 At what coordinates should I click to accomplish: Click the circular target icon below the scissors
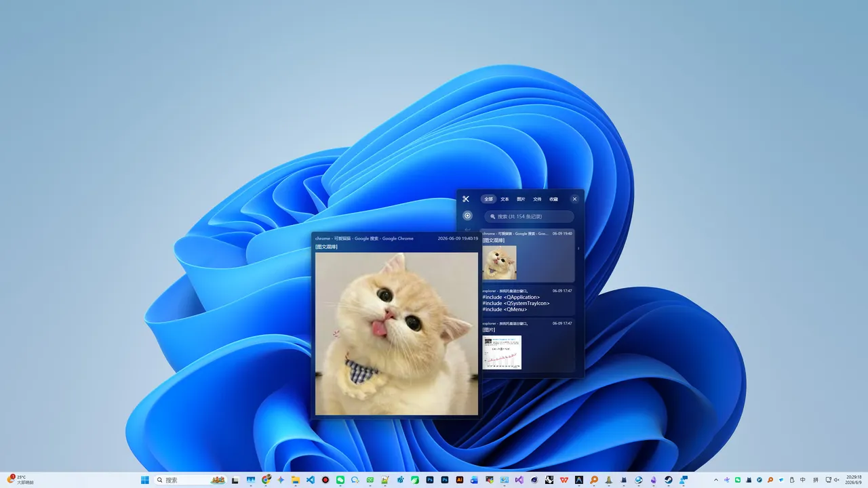[467, 216]
